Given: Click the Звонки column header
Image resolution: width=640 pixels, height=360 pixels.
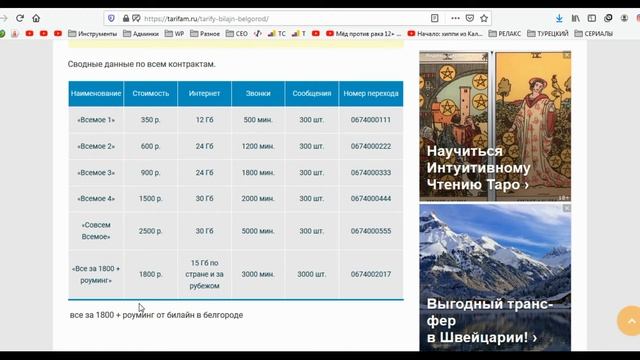Looking at the screenshot, I should 258,93.
